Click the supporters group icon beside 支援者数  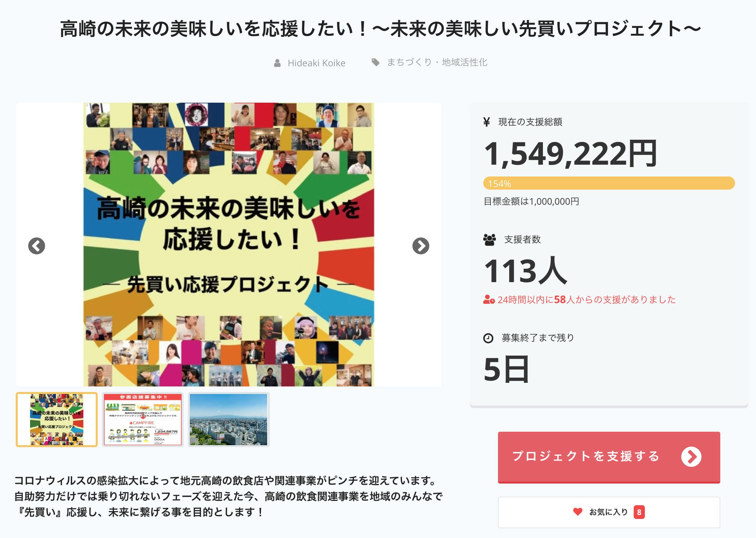coord(489,239)
